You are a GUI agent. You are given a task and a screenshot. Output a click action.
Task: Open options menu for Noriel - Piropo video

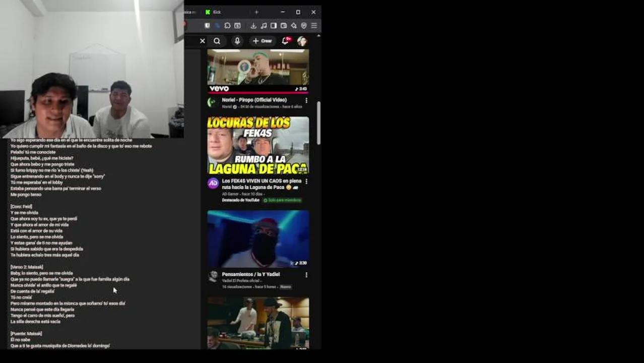pos(306,100)
